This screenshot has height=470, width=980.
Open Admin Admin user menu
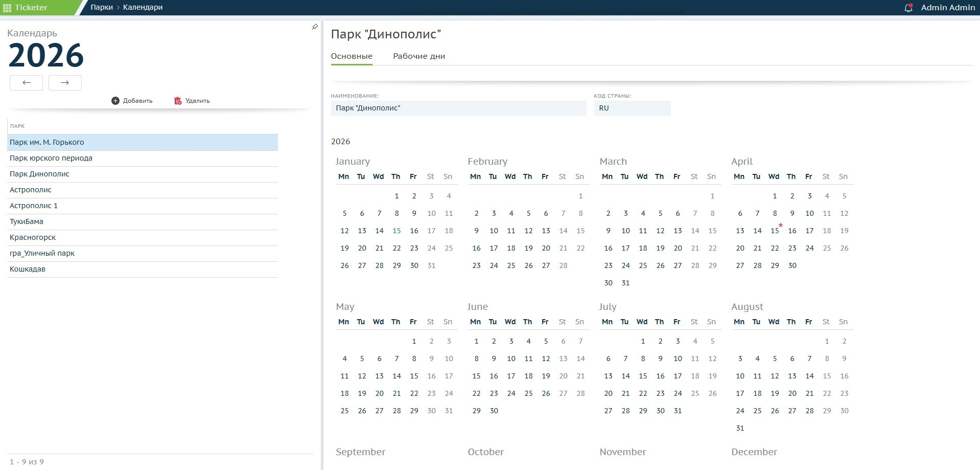click(x=948, y=8)
